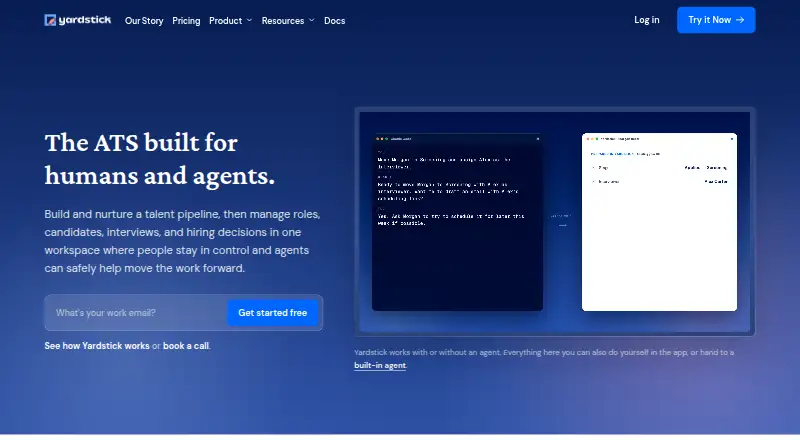Click the dark terminal demo window

pyautogui.click(x=457, y=222)
